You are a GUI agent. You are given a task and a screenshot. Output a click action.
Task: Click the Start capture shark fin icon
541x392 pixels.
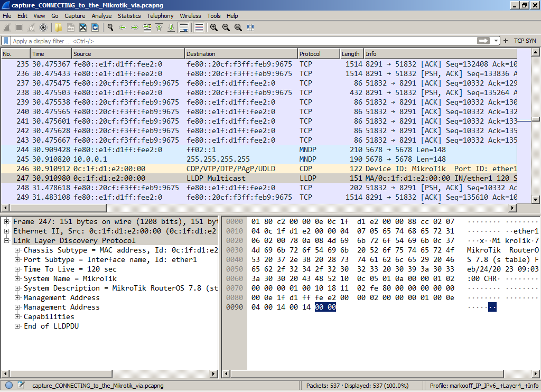(x=7, y=27)
